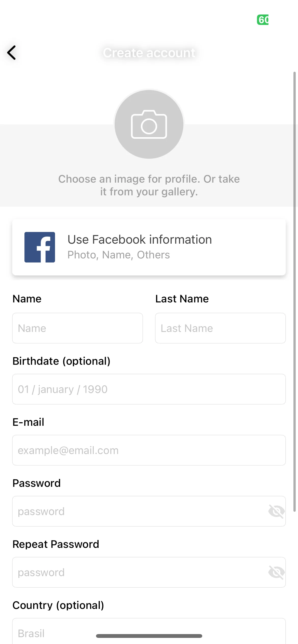Tap the Birthdate (optional) label
Viewport: 298px width, 644px height.
pos(61,361)
